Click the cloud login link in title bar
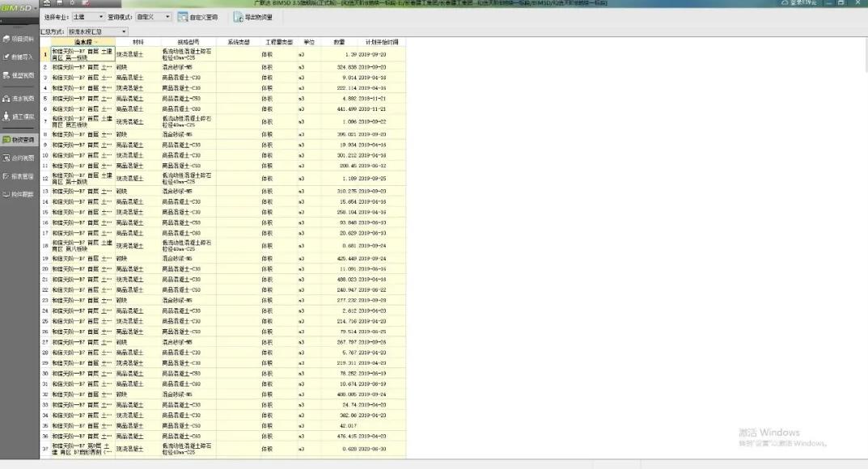The height and width of the screenshot is (469, 868). (798, 2)
